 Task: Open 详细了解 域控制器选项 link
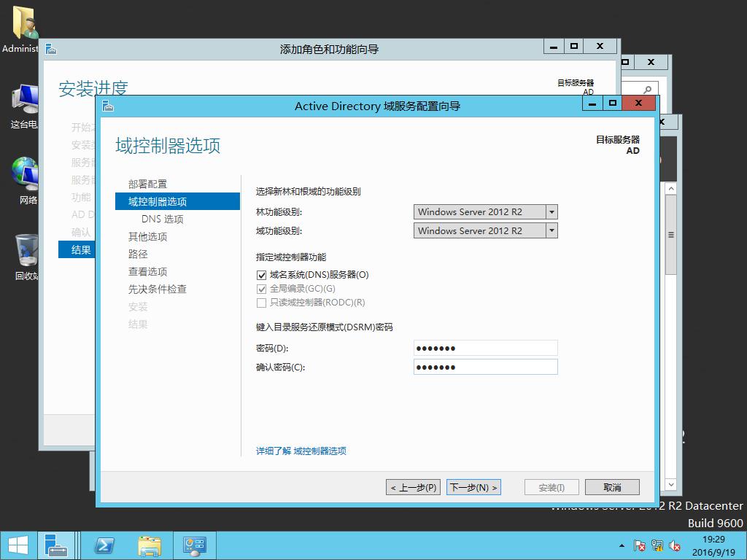tap(301, 451)
